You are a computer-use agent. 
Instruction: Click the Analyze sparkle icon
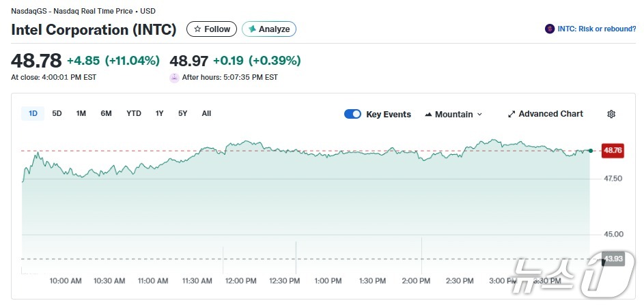(252, 29)
